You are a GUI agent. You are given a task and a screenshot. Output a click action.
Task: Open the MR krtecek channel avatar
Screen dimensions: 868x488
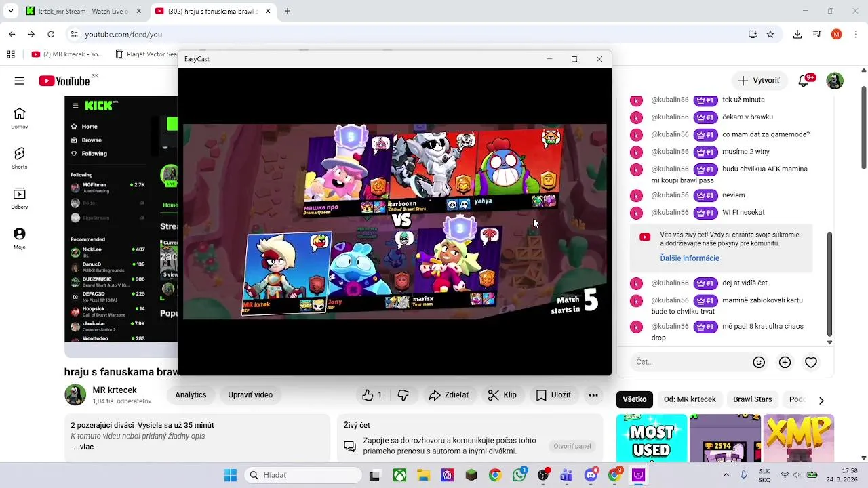[x=75, y=395]
